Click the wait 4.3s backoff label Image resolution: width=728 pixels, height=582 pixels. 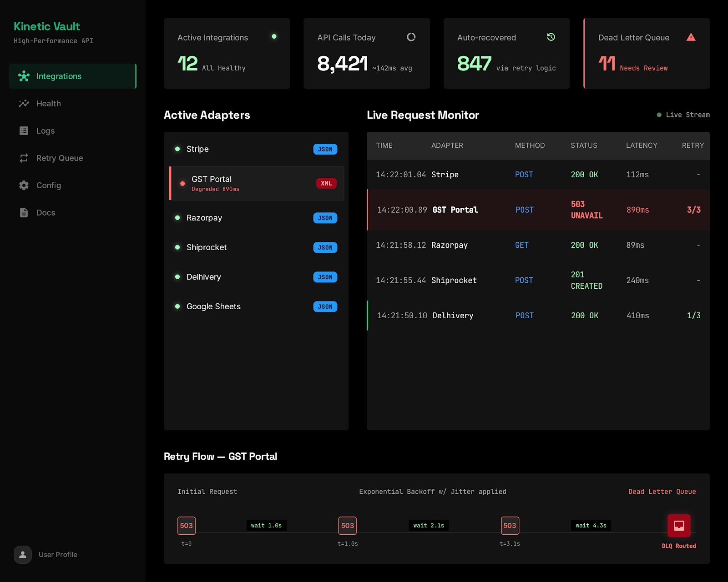click(591, 526)
